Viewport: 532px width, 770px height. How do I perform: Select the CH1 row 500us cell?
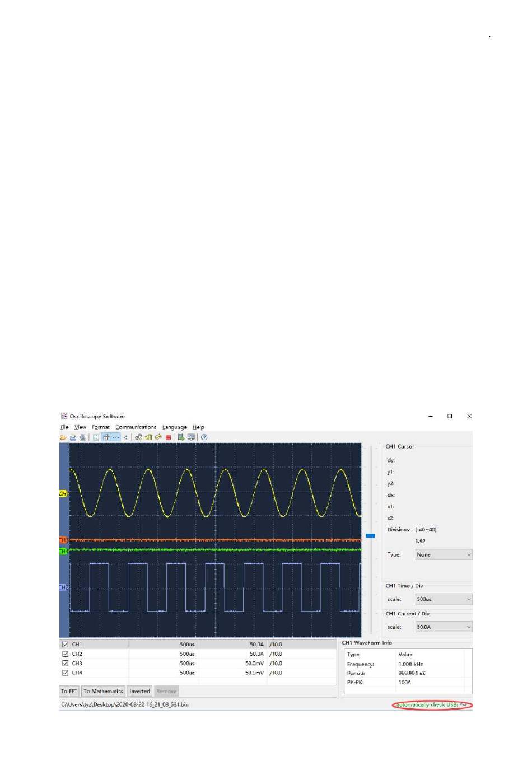point(162,645)
